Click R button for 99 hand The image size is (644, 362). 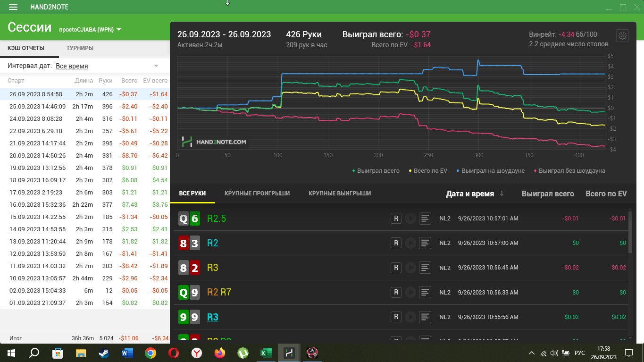pos(396,317)
